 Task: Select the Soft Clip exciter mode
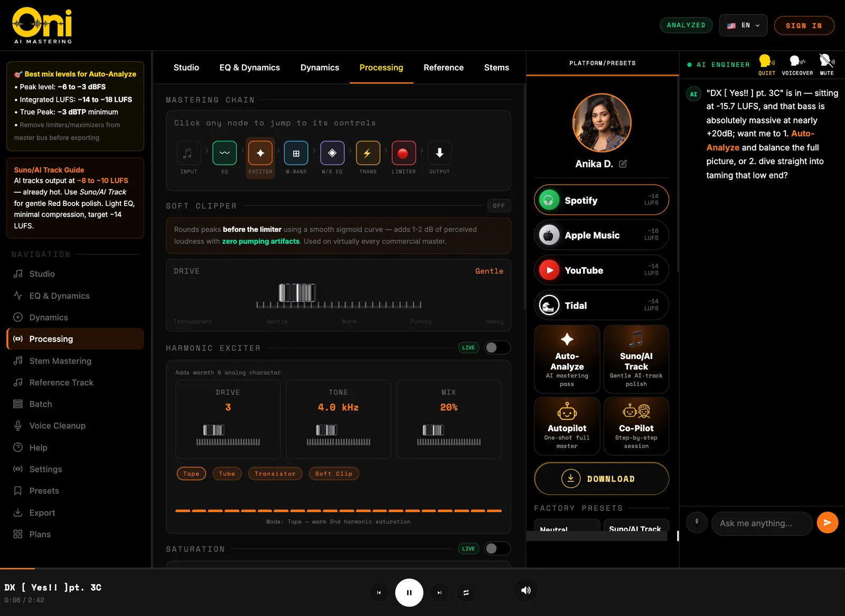pos(334,473)
